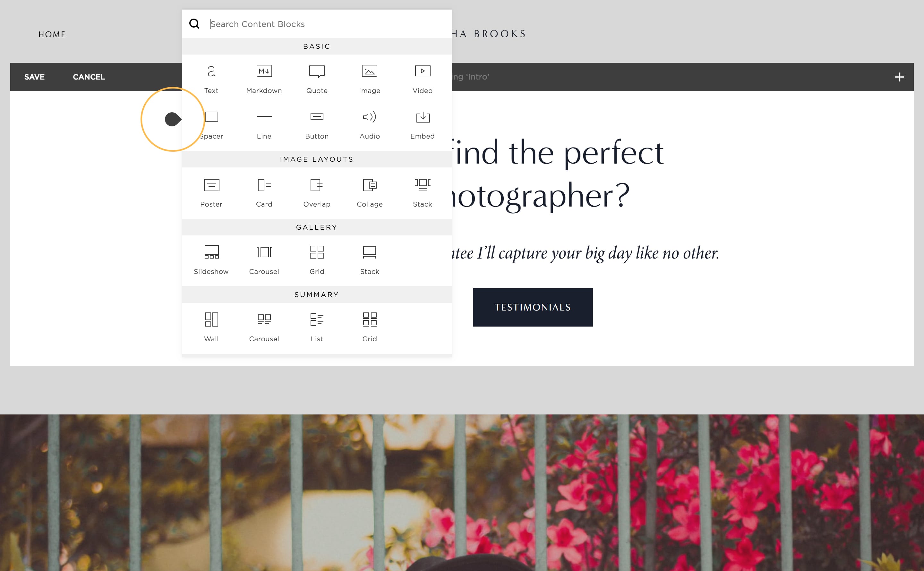Expand the IMAGE LAYOUTS section
Screen dimensions: 924x571
(x=317, y=159)
